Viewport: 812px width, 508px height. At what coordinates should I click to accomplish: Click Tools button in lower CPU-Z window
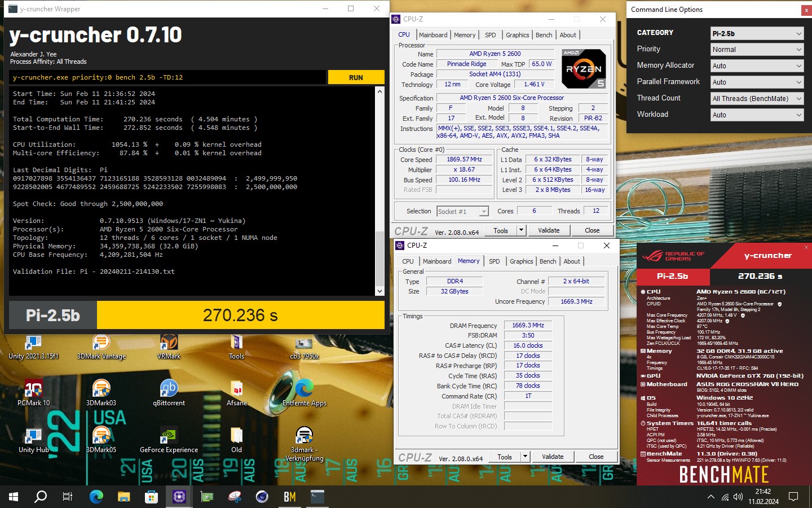click(x=505, y=457)
